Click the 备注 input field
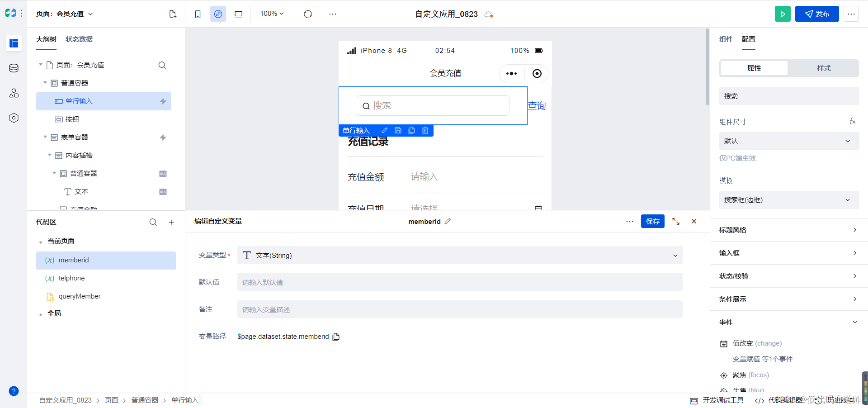This screenshot has height=408, width=868. click(460, 309)
